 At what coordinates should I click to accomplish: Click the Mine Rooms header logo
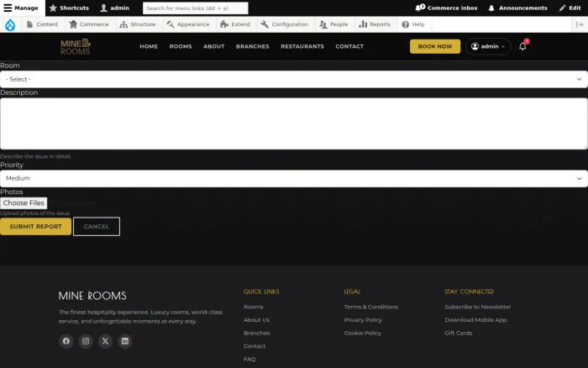[x=76, y=46]
